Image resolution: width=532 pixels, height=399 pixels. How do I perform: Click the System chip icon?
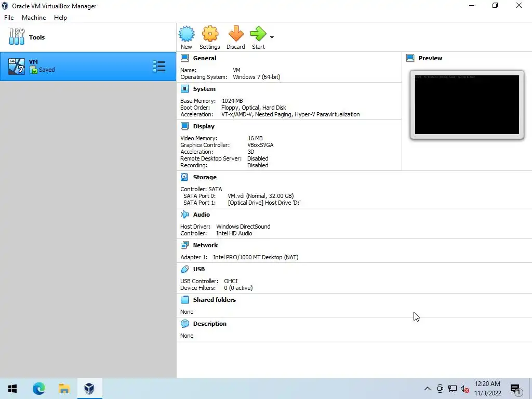184,89
